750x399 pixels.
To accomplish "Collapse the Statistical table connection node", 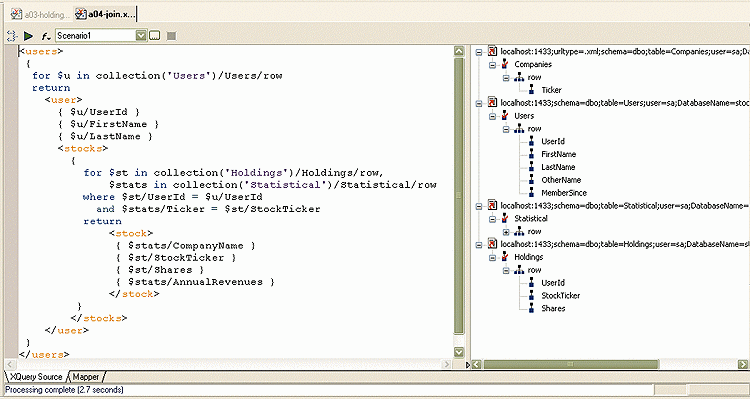I will [479, 206].
